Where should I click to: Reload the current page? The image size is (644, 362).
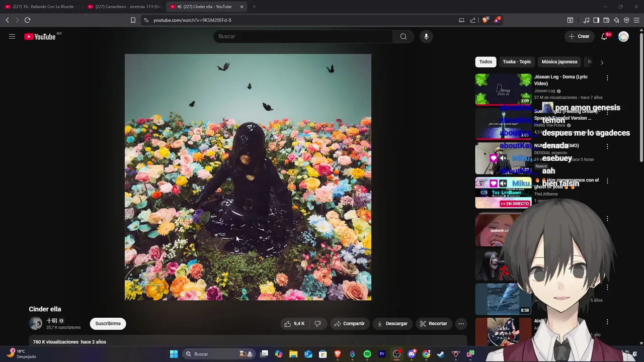[x=27, y=20]
